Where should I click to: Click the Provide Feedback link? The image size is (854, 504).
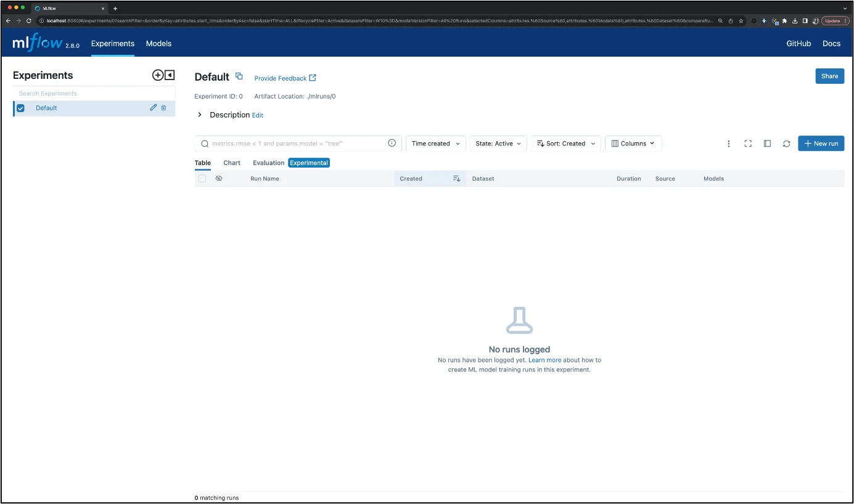[285, 78]
